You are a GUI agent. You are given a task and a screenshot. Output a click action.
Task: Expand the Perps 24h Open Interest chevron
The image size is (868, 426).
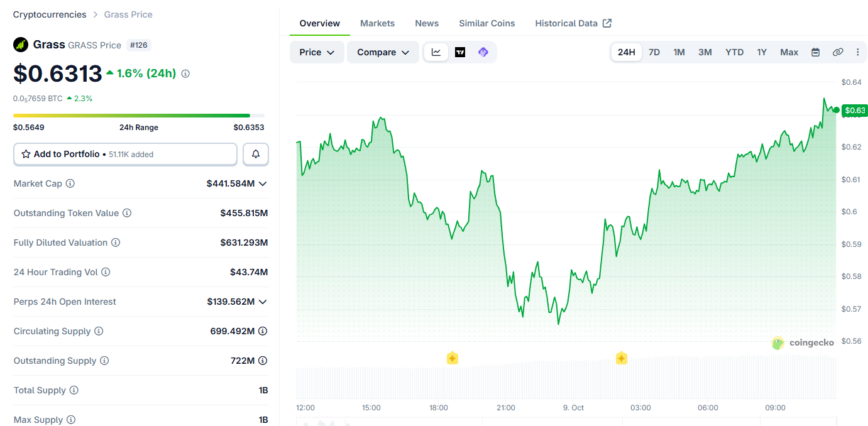263,302
